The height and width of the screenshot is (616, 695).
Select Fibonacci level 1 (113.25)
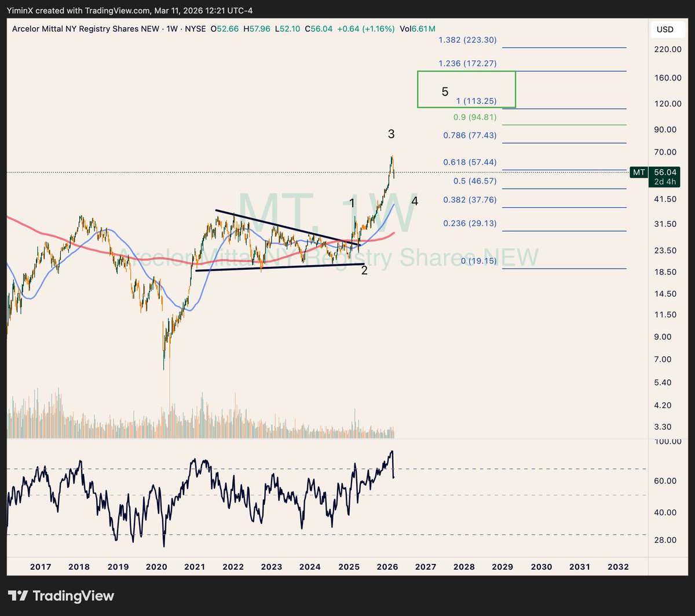[x=477, y=101]
